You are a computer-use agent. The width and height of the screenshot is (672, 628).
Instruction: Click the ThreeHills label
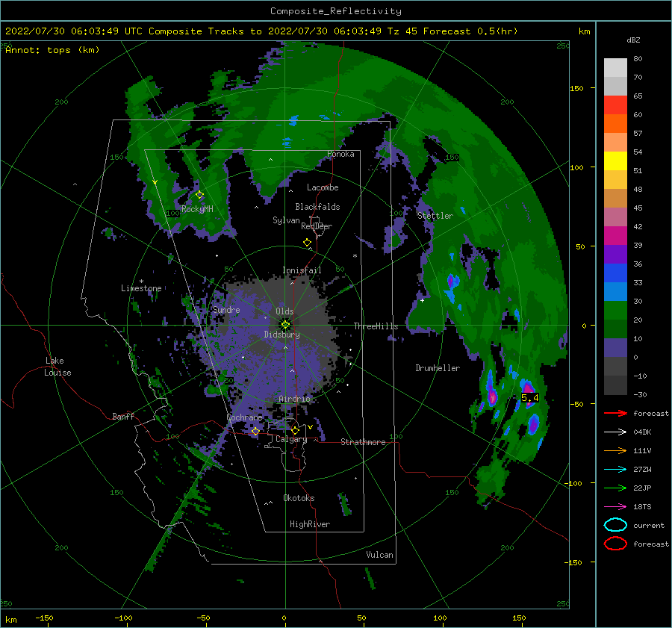tap(376, 326)
